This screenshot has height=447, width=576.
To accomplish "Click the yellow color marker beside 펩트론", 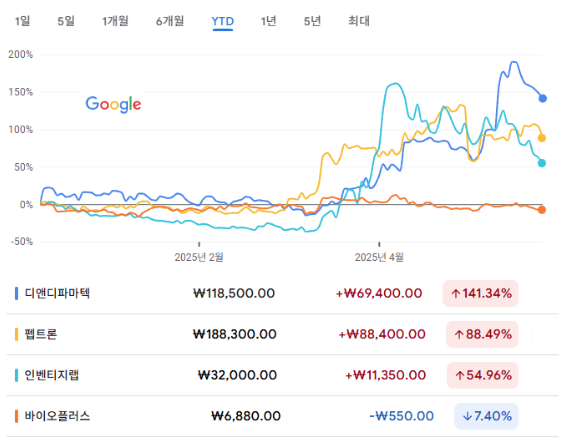I will pos(17,334).
